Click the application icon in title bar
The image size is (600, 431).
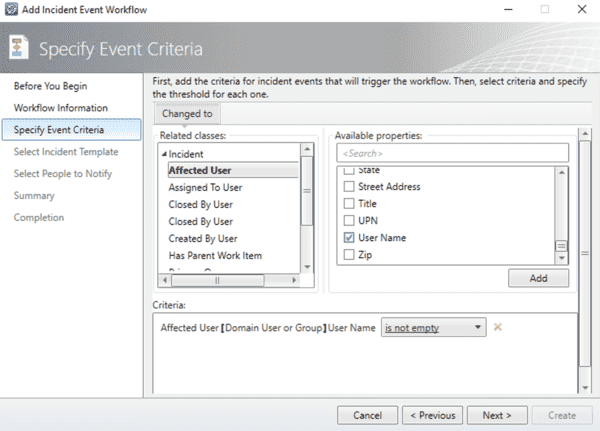[x=11, y=9]
